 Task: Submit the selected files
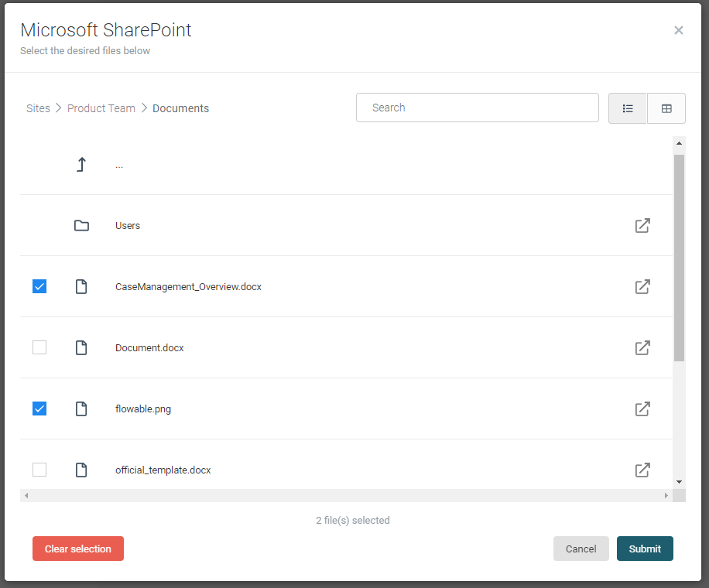pyautogui.click(x=645, y=549)
